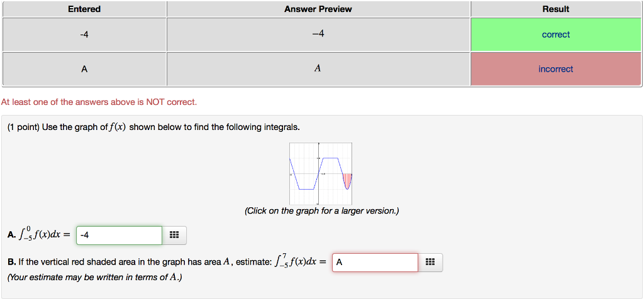644x299 pixels.
Task: Click the 'Click on the graph for a larger version' caption
Action: [x=321, y=211]
